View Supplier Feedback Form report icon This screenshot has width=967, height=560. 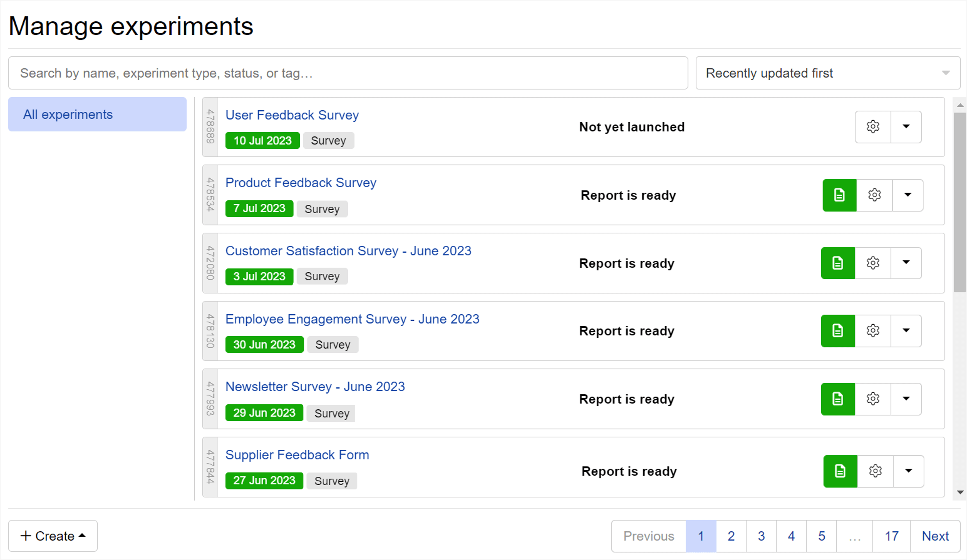pyautogui.click(x=840, y=471)
